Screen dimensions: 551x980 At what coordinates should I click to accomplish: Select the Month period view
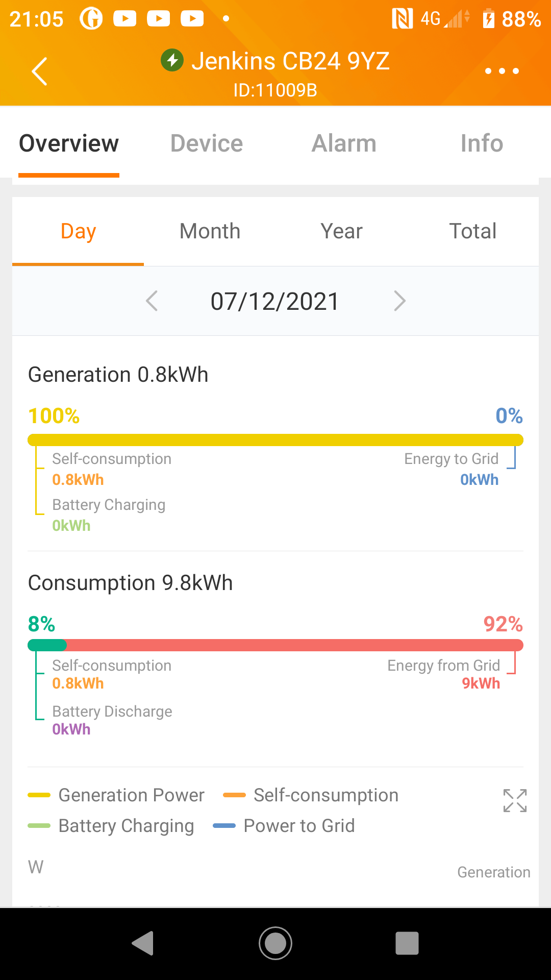tap(210, 231)
